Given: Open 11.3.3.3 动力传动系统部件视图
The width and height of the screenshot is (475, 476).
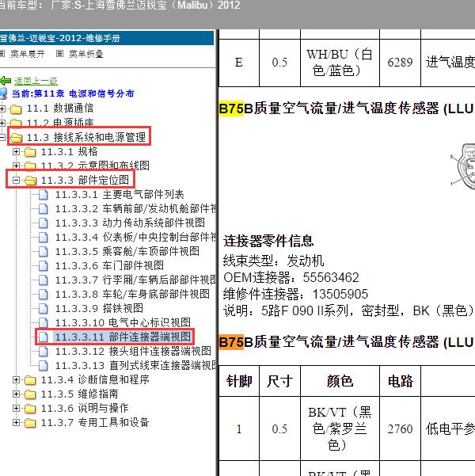Looking at the screenshot, I should [130, 223].
